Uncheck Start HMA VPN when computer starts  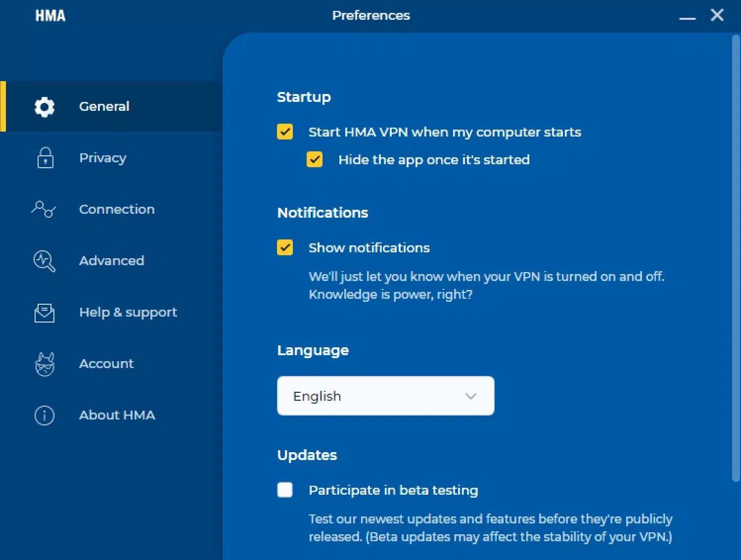click(285, 132)
